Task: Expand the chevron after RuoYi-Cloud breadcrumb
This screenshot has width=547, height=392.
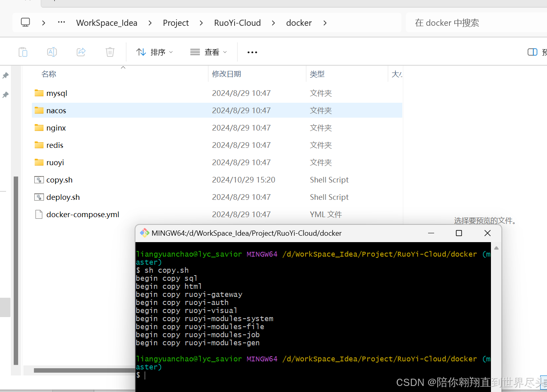Action: coord(273,23)
